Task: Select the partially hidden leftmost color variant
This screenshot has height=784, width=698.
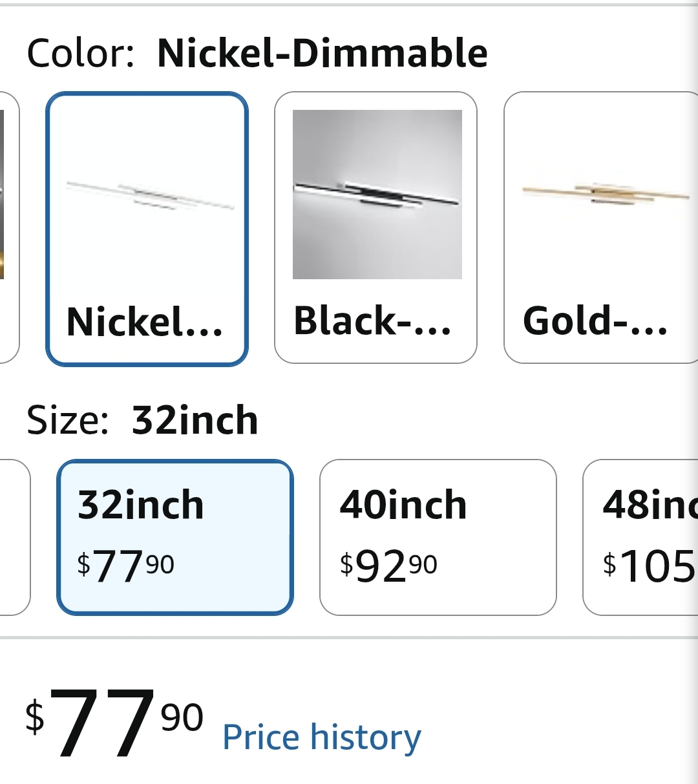Action: (x=9, y=228)
